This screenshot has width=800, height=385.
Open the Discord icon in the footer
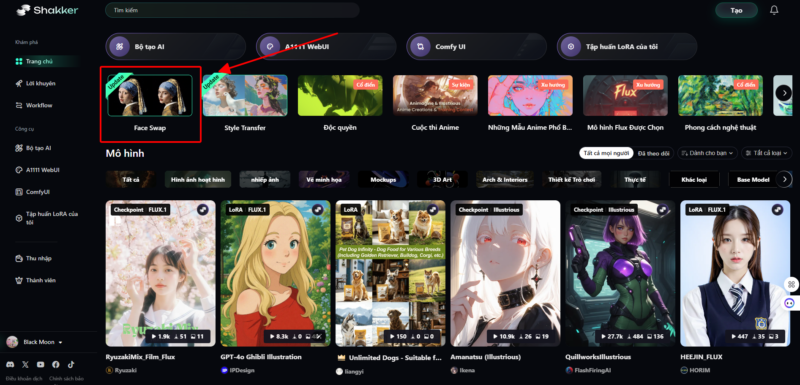tap(10, 364)
